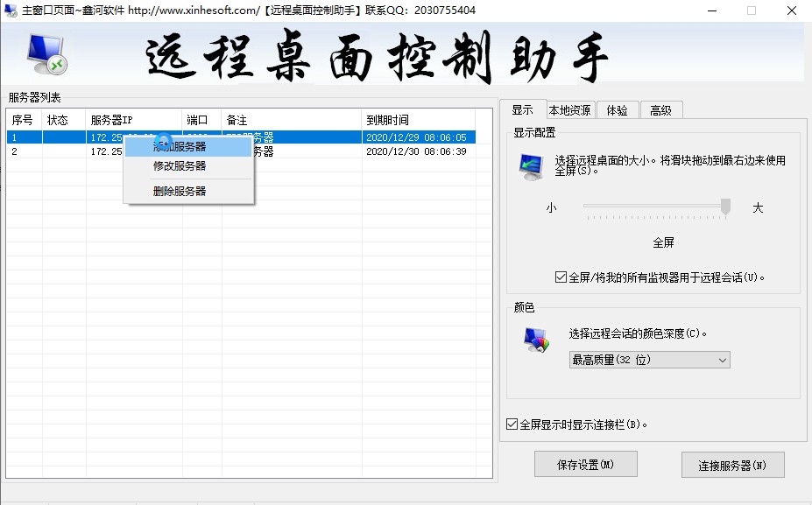
Task: Click the application icon in the title bar
Action: [x=10, y=10]
